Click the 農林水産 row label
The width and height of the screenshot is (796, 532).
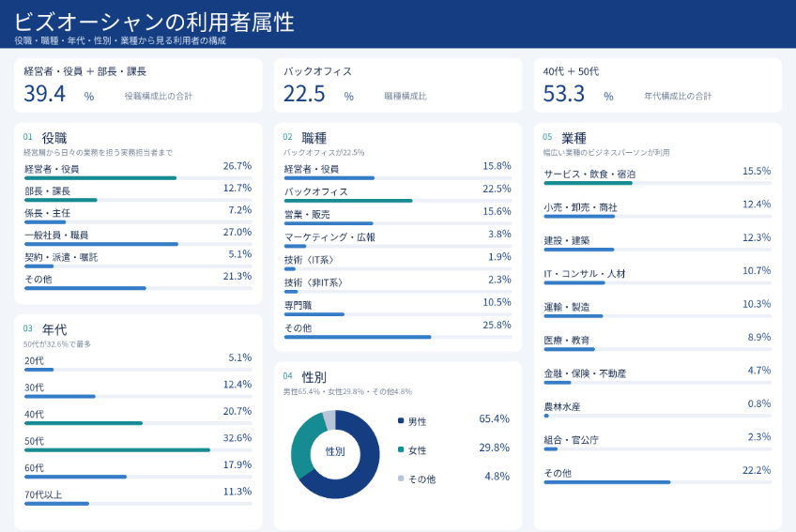(562, 406)
